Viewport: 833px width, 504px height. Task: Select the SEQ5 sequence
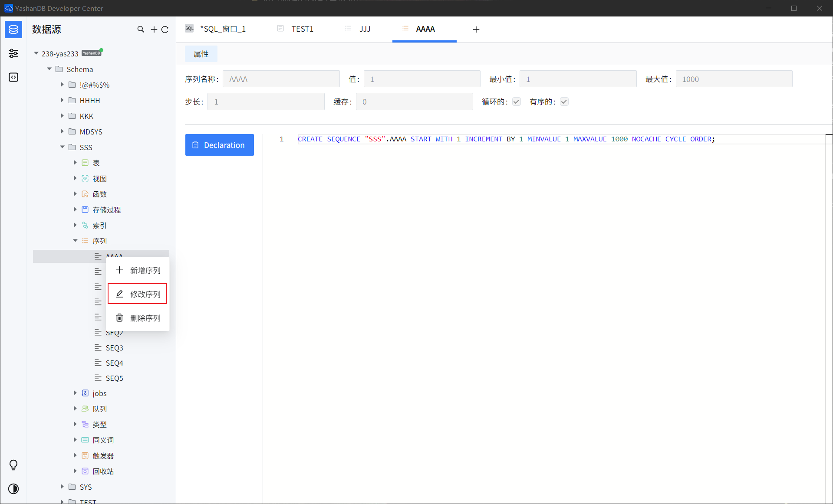coord(115,378)
